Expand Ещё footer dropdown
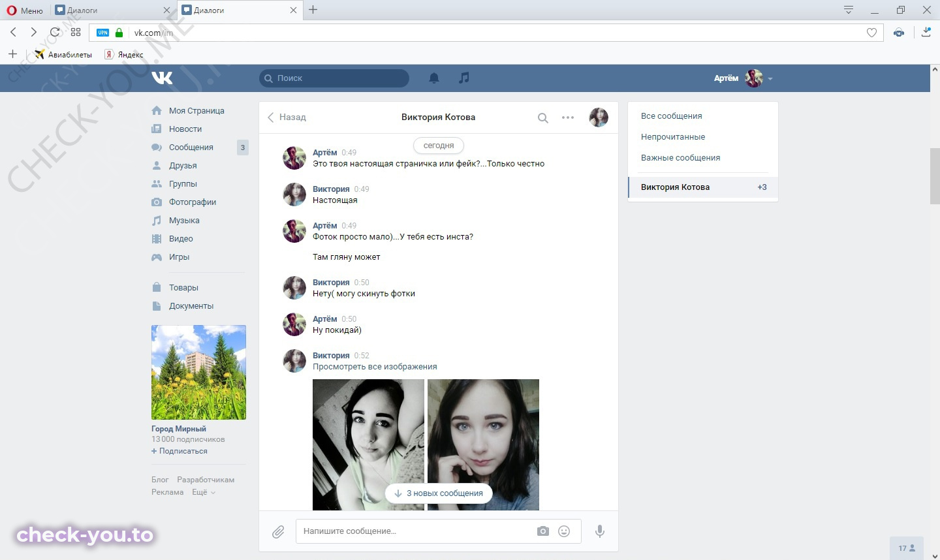The width and height of the screenshot is (940, 560). click(x=203, y=492)
